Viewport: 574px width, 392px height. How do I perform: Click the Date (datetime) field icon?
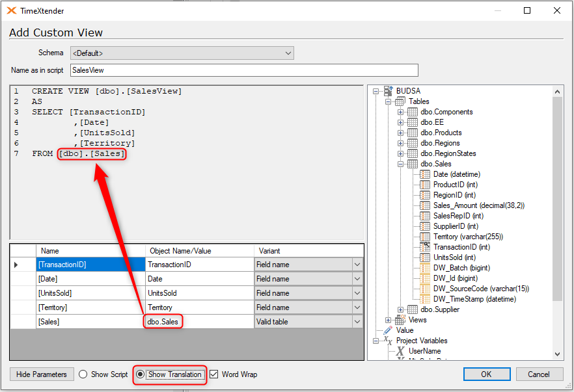[x=425, y=174]
